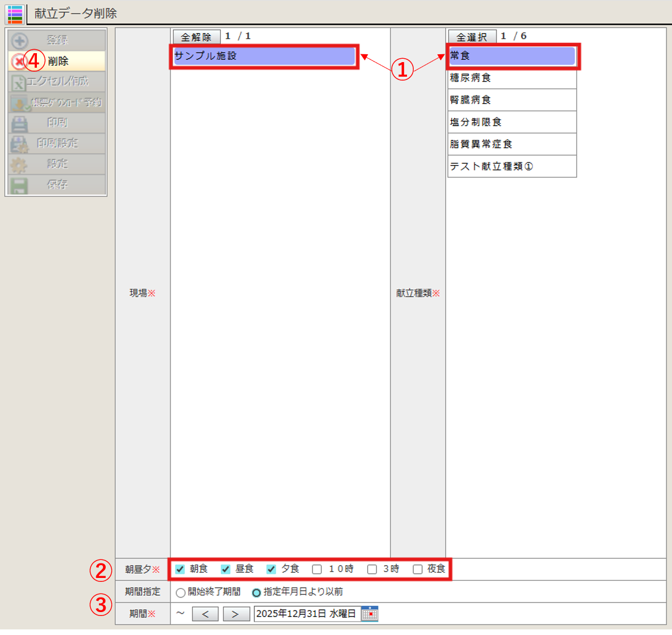672x635 pixels.
Task: Click the 保存 floppy disk icon
Action: tap(20, 185)
